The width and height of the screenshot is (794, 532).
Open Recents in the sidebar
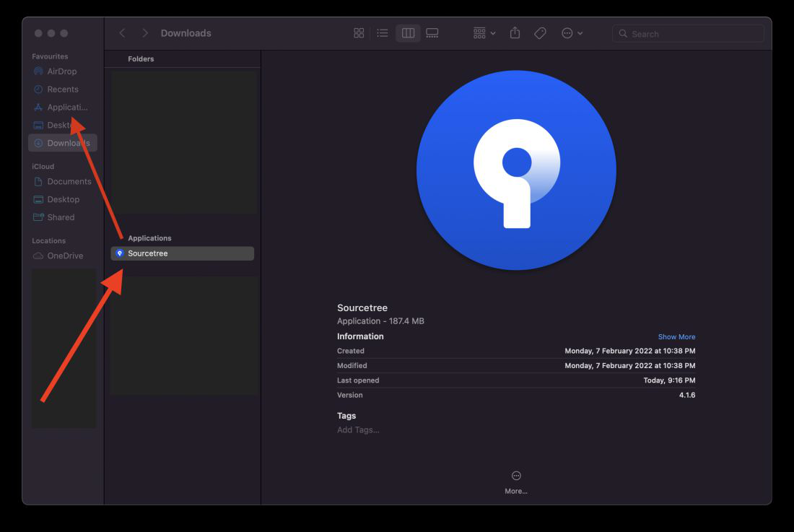(x=62, y=89)
